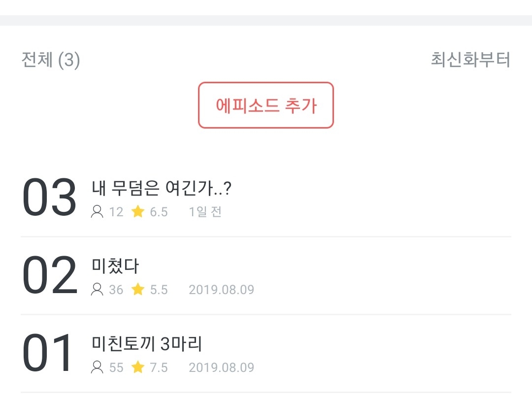Tap the large episode number 03
Viewport: 532px width, 399px height.
click(49, 198)
